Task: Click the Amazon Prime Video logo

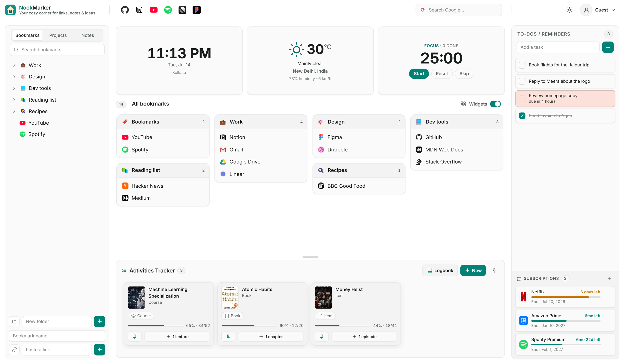Action: click(x=523, y=321)
